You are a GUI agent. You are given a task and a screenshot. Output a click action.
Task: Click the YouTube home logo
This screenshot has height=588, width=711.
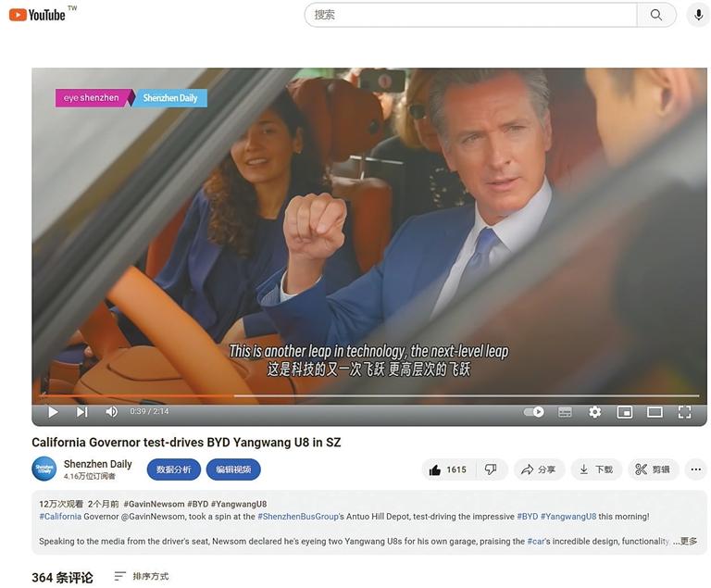pyautogui.click(x=37, y=15)
